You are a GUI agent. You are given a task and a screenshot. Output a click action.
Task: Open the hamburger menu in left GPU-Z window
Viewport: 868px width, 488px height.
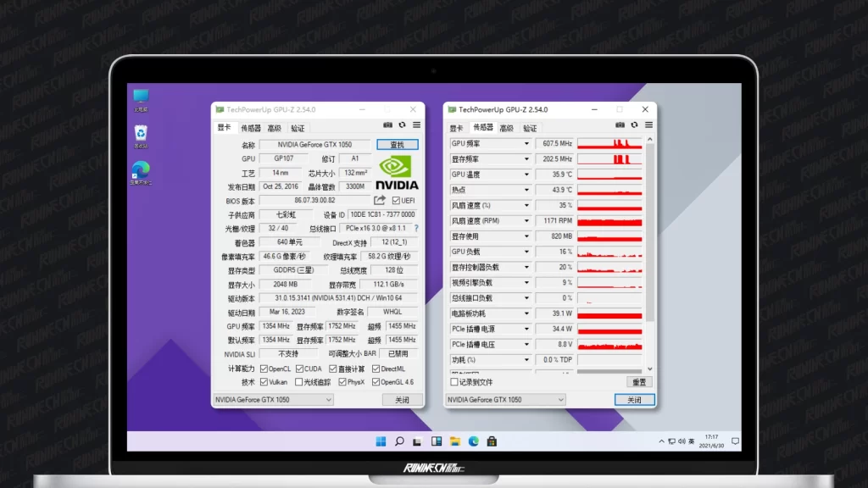416,125
